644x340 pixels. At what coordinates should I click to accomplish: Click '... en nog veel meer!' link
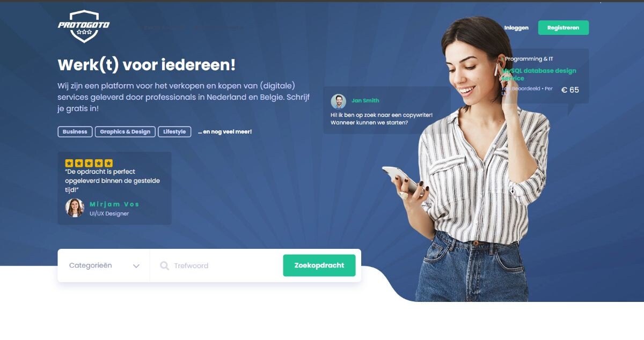[x=225, y=131]
